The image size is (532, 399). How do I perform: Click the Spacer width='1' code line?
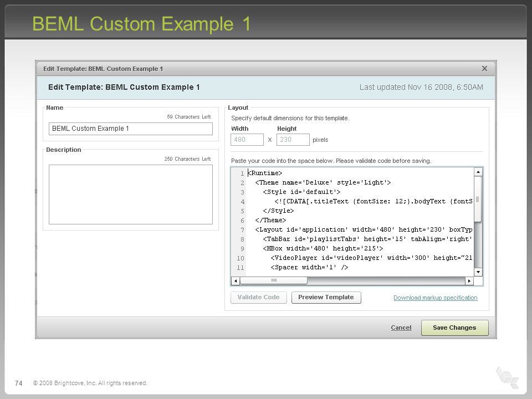pyautogui.click(x=309, y=267)
